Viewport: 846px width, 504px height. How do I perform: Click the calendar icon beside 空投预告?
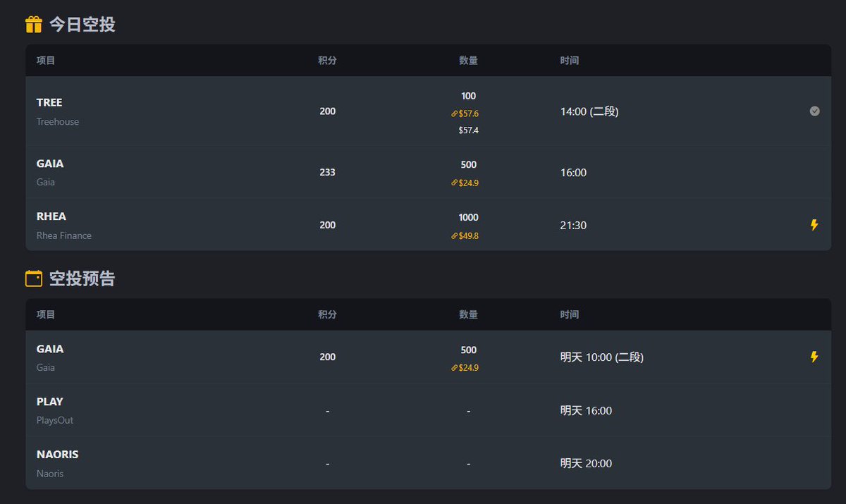(34, 278)
